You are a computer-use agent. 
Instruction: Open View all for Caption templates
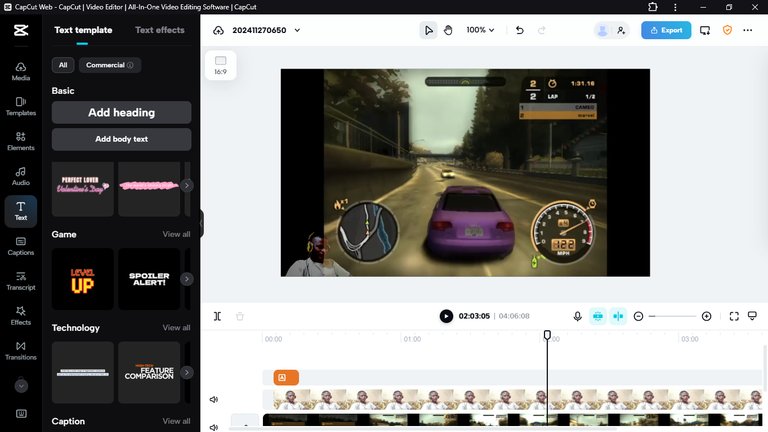click(176, 421)
